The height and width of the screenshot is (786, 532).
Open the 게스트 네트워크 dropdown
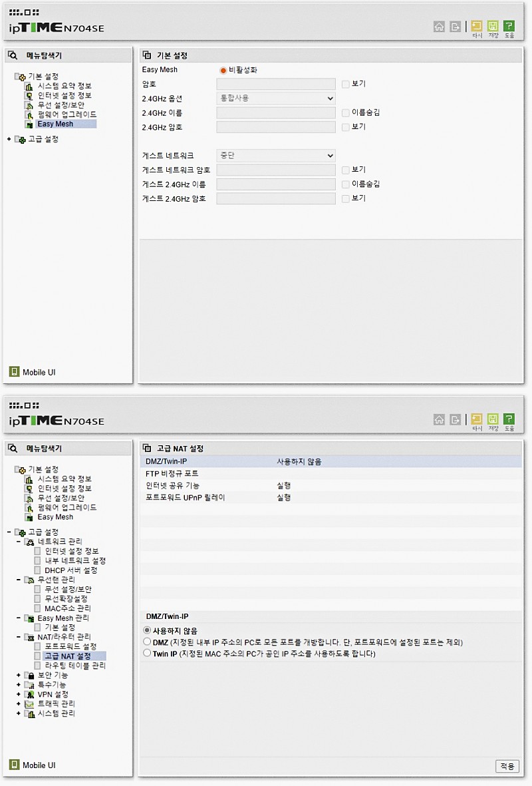point(276,156)
